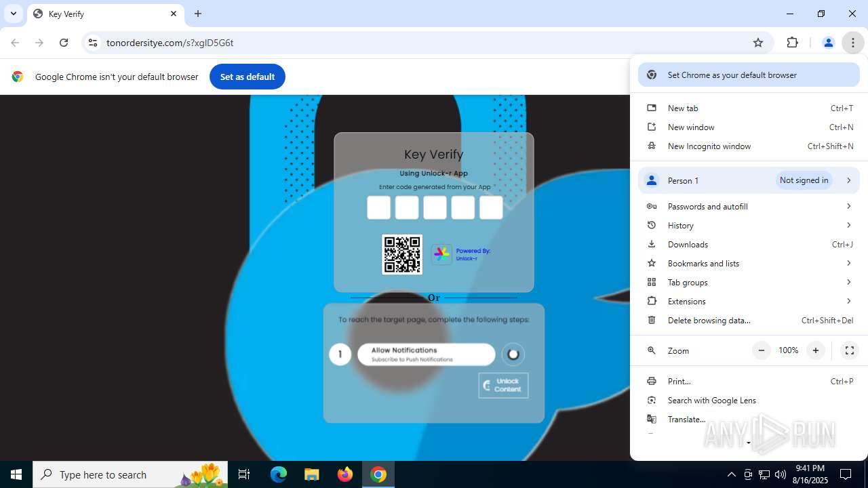Expand the History submenu
The image size is (868, 488).
tap(749, 226)
